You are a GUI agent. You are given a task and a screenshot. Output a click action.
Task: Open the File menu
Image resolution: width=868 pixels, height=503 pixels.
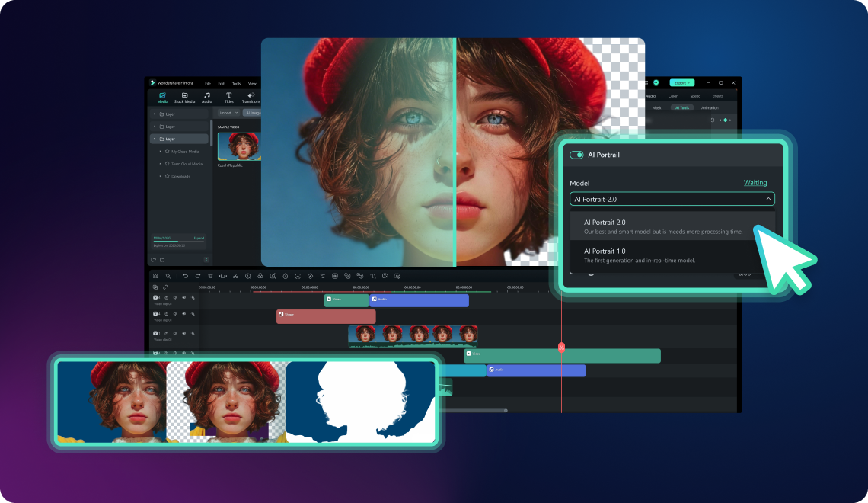(208, 83)
